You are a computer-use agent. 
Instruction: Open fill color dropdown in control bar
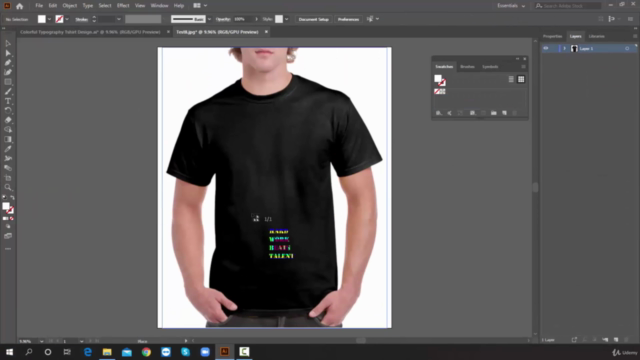(x=49, y=19)
